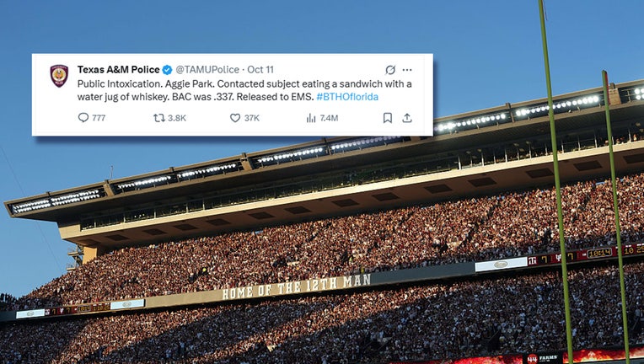Bookmark the Texas A&M Police tweet
The height and width of the screenshot is (364, 644).
[387, 118]
